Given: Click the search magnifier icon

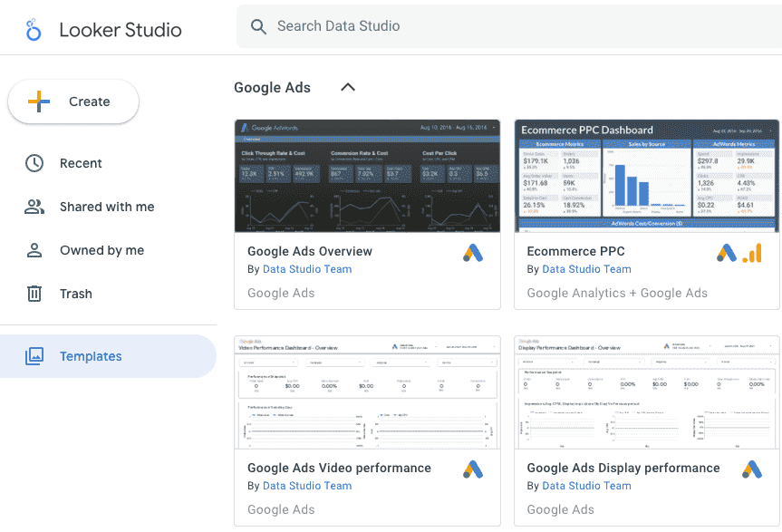Looking at the screenshot, I should coord(258,26).
